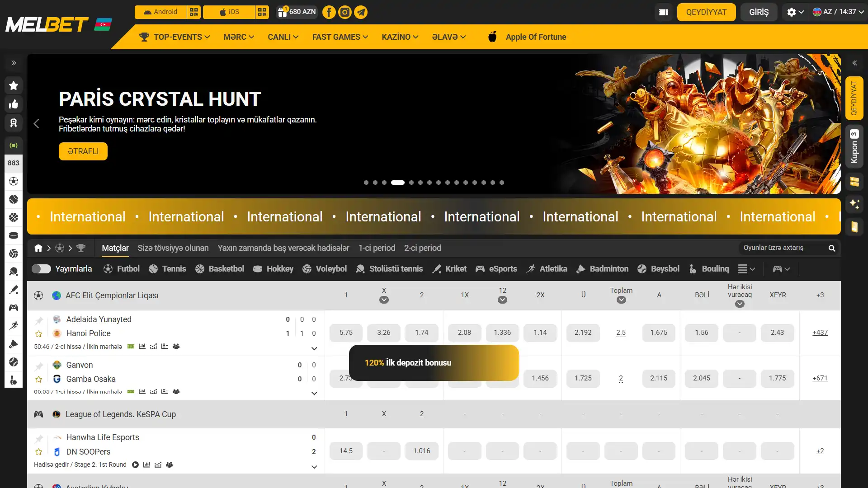Open the award ribbon icon in left sidebar
868x488 pixels.
(x=14, y=123)
